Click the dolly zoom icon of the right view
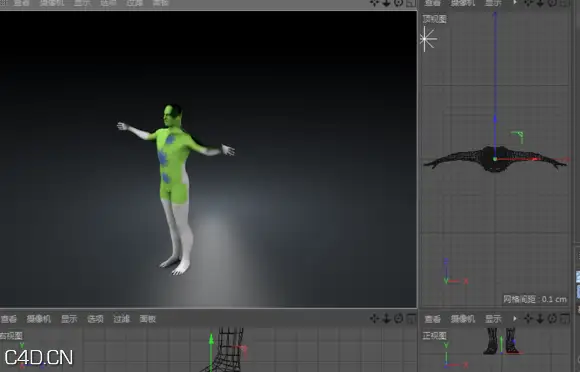580x372 pixels. click(x=386, y=318)
